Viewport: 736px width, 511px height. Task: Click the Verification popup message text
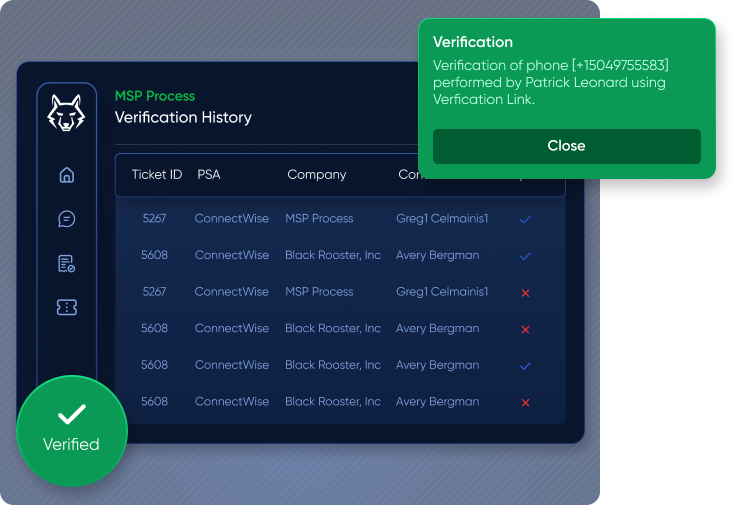550,82
